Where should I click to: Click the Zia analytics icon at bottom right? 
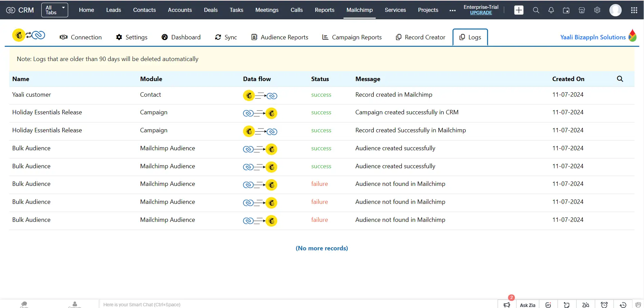(548, 305)
